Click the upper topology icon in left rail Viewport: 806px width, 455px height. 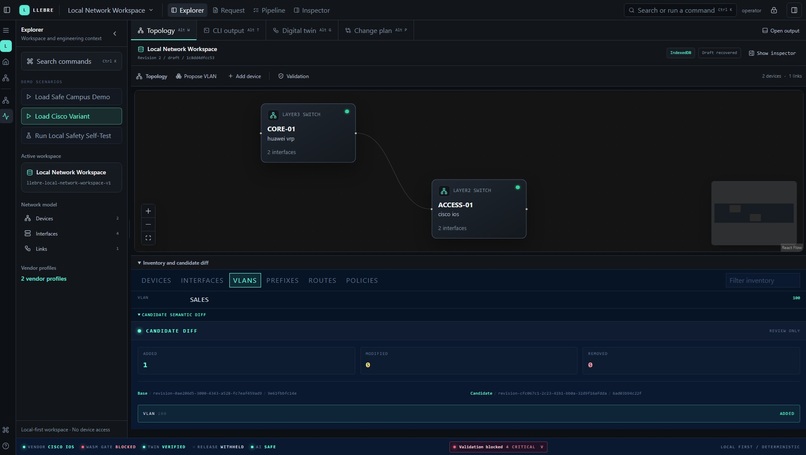(6, 78)
